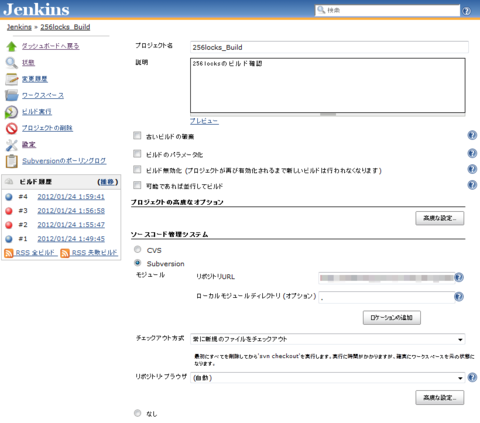Viewport: 480px width, 423px height.
Task: Click the project name input field
Action: pyautogui.click(x=329, y=47)
